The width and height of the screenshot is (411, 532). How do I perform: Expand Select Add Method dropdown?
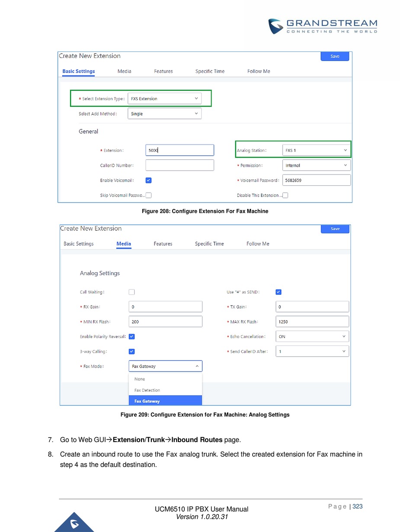pyautogui.click(x=165, y=114)
